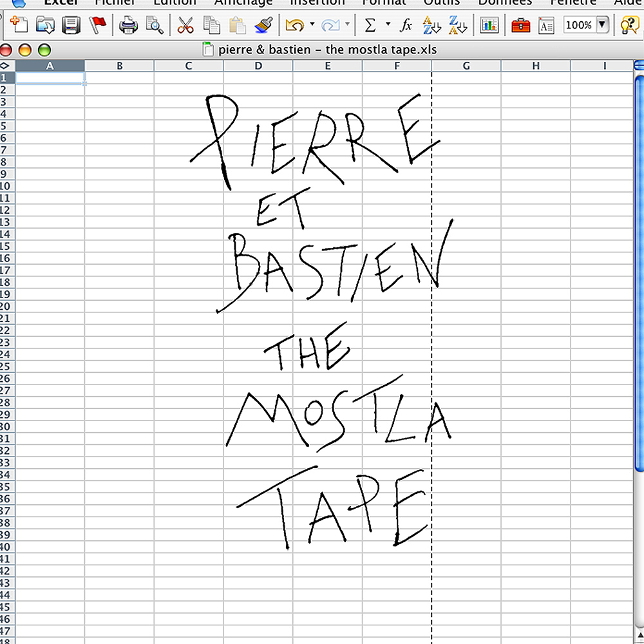Open the Affichage menu
The image size is (644, 644).
coord(243,2)
